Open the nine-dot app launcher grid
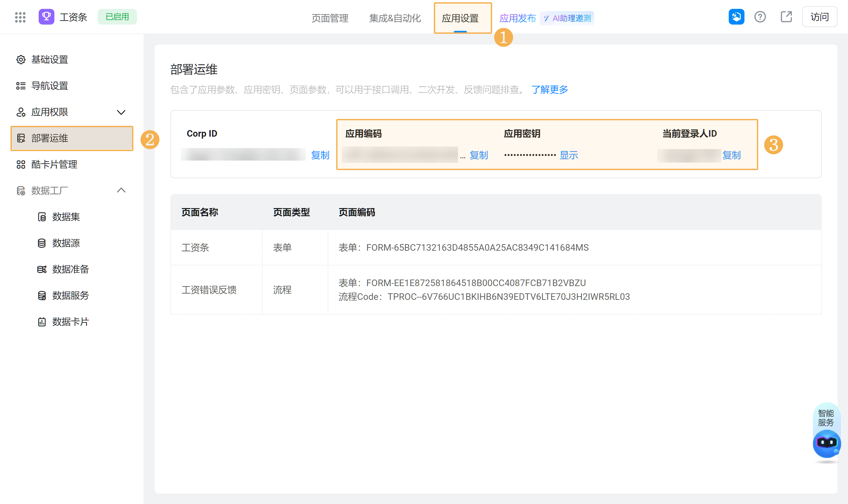848x504 pixels. pyautogui.click(x=20, y=17)
